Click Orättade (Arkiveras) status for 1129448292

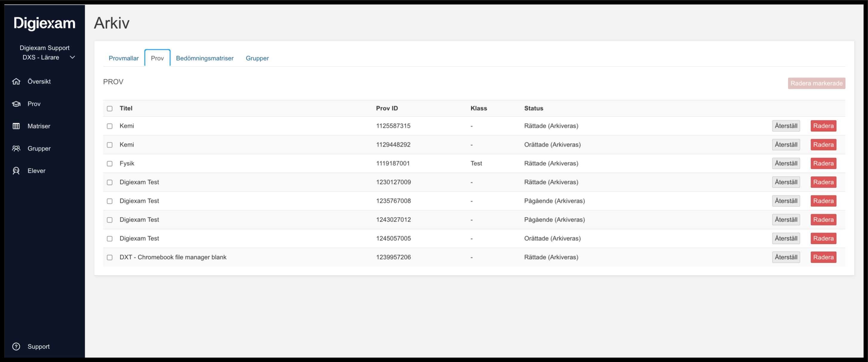point(552,144)
